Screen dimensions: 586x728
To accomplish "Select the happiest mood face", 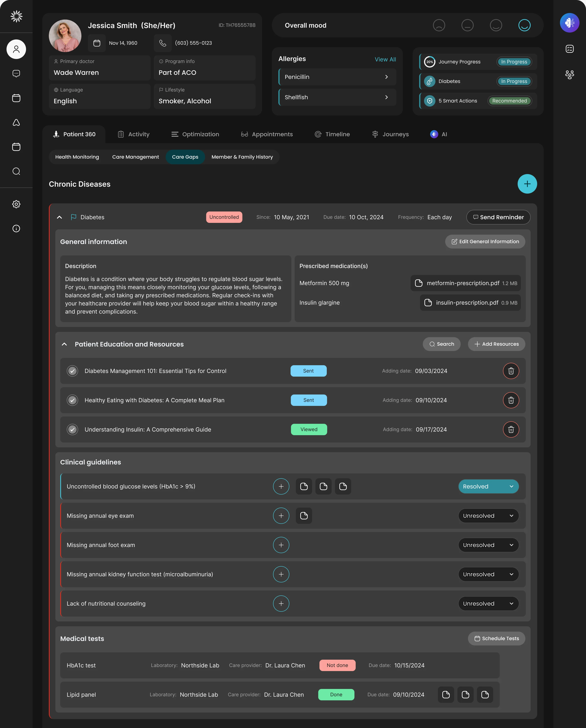I will point(524,25).
